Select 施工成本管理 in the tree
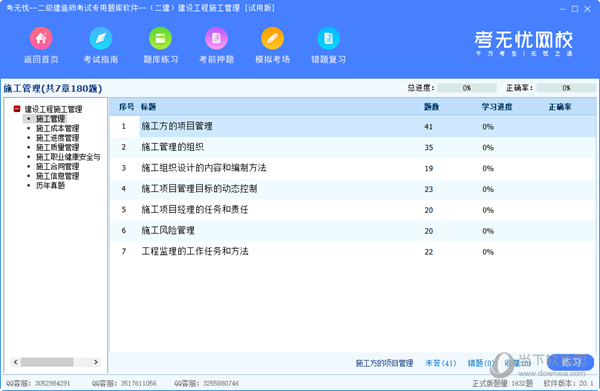The width and height of the screenshot is (600, 391). click(x=57, y=128)
